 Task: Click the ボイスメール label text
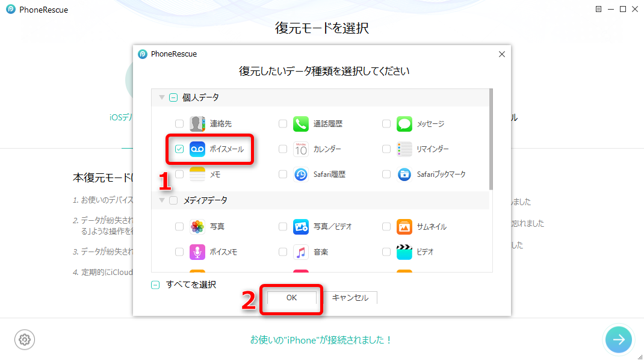[227, 149]
